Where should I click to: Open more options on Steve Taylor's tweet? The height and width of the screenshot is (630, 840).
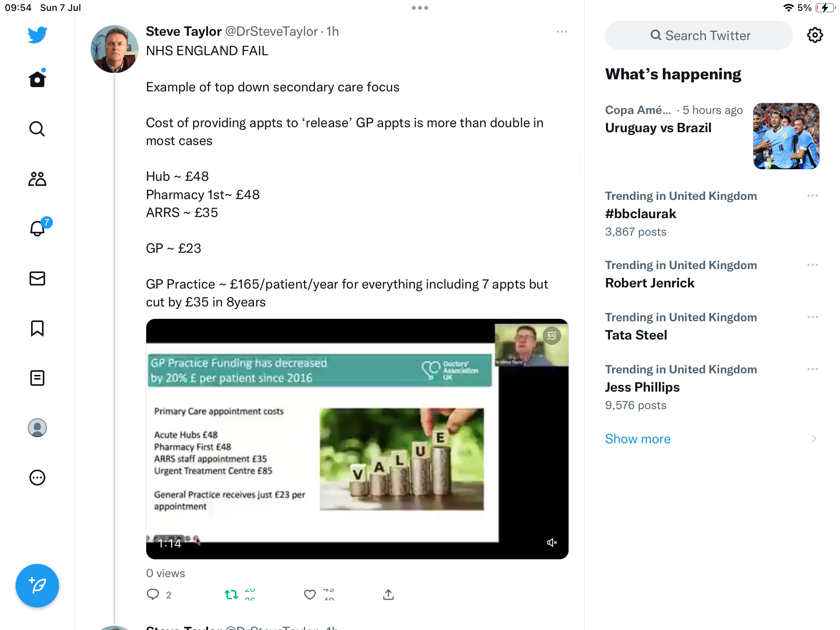(562, 31)
